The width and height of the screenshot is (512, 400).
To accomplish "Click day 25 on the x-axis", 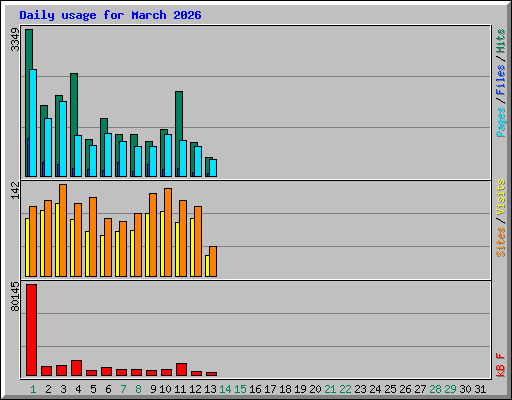I will click(390, 389).
